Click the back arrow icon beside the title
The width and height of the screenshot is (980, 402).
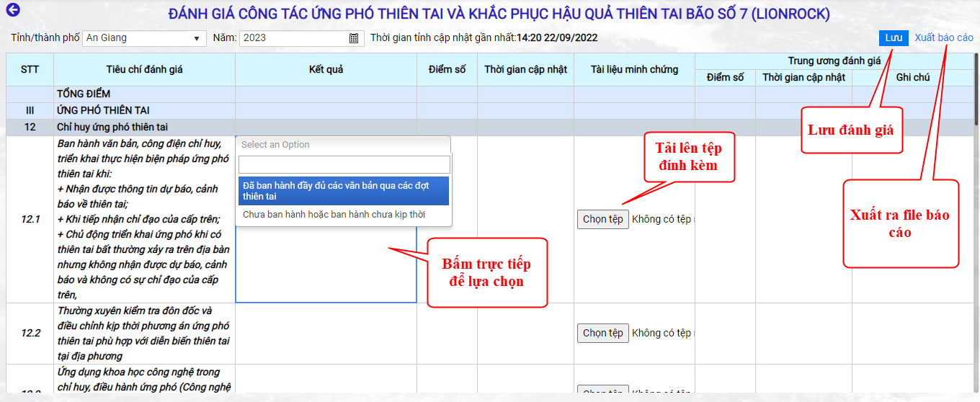(12, 10)
